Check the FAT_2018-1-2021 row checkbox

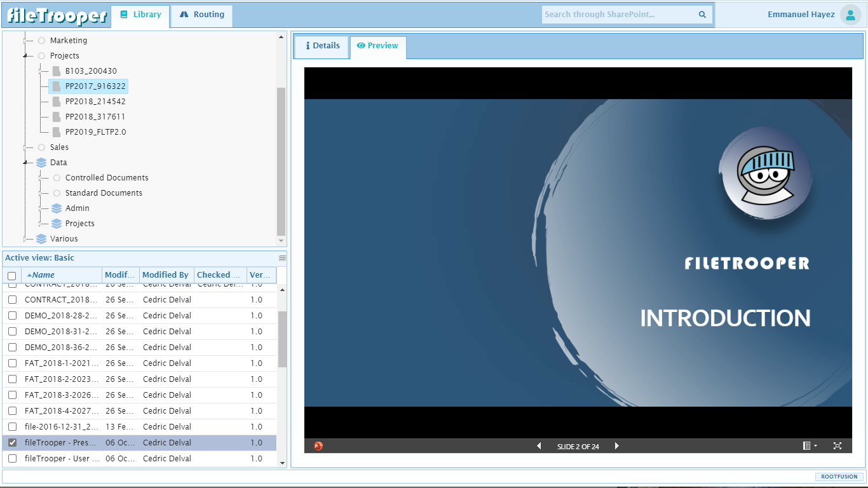tap(12, 363)
